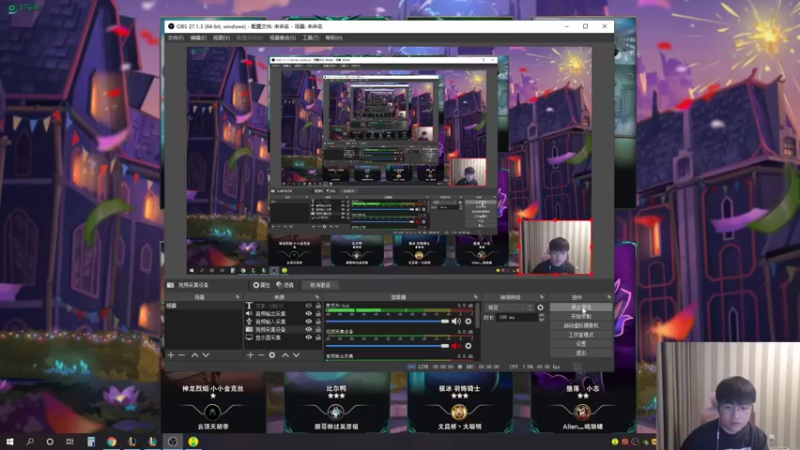Pop out the 混音器 dock panel
The height and width of the screenshot is (450, 800).
(x=476, y=297)
